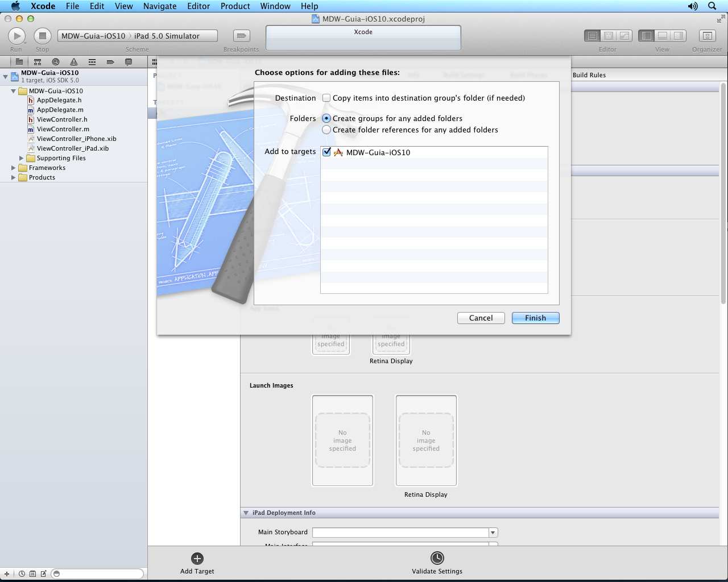
Task: Open ViewController_iPad.xib file
Action: pos(73,148)
